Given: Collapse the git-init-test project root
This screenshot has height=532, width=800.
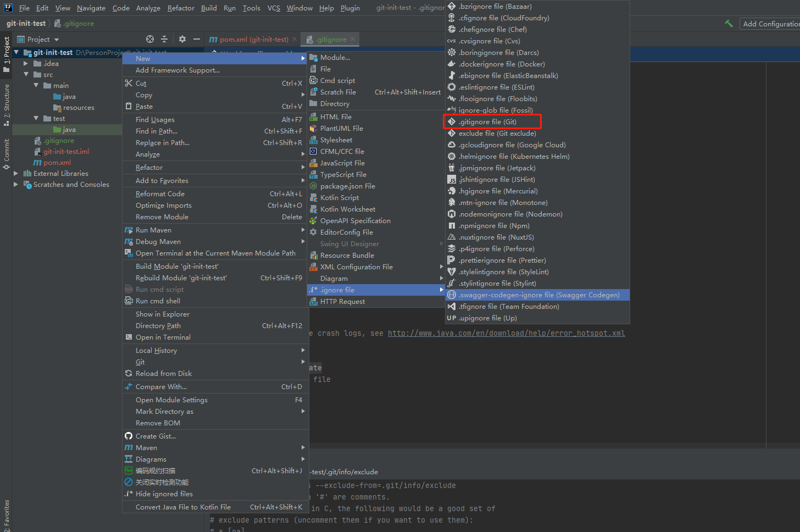Looking at the screenshot, I should pyautogui.click(x=16, y=53).
